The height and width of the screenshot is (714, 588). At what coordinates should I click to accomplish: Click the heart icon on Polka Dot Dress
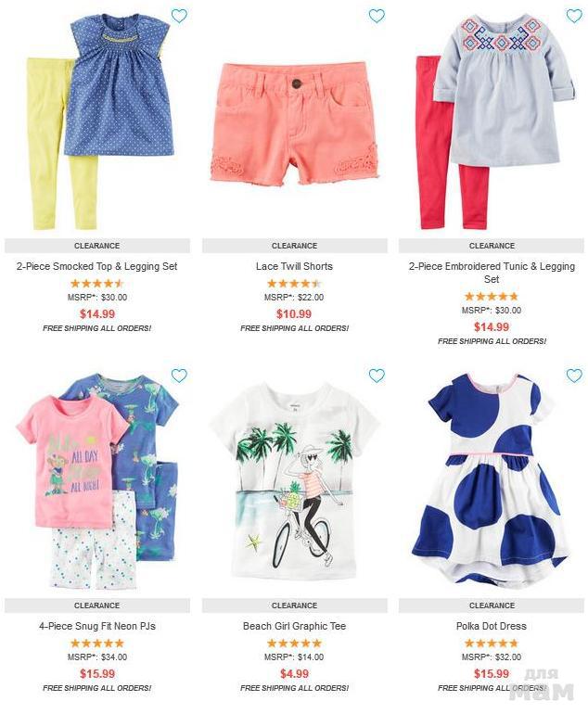[x=574, y=376]
